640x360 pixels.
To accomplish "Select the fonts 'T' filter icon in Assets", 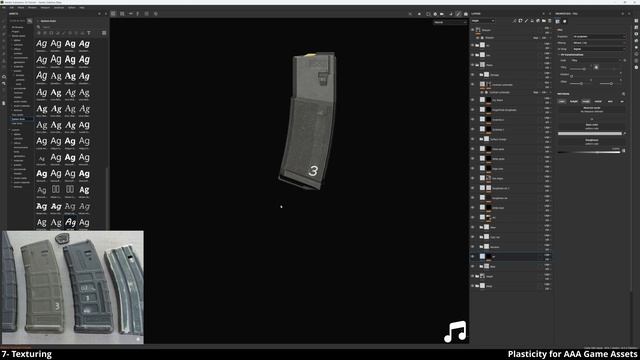I will (89, 33).
